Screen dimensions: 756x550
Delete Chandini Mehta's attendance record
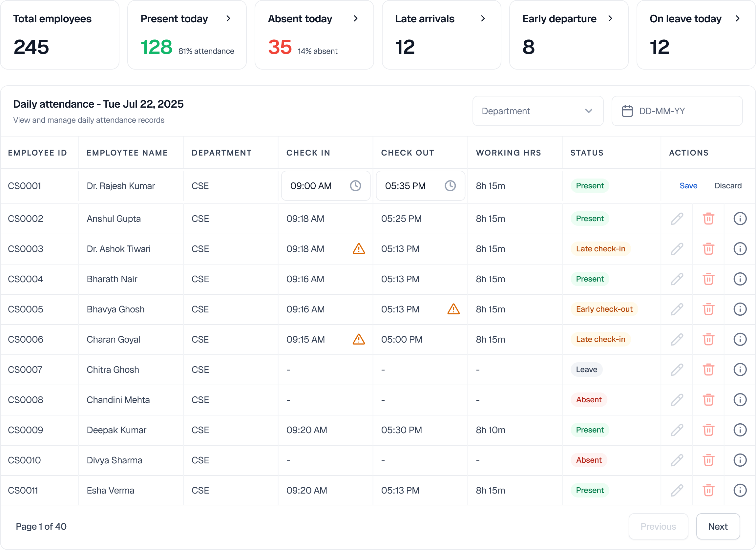[709, 400]
